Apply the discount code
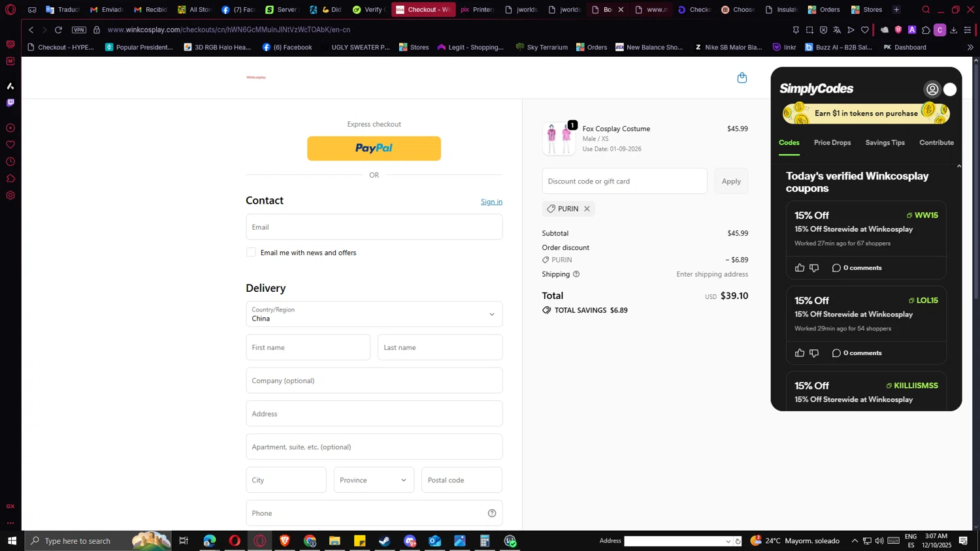This screenshot has height=551, width=980. click(x=731, y=181)
